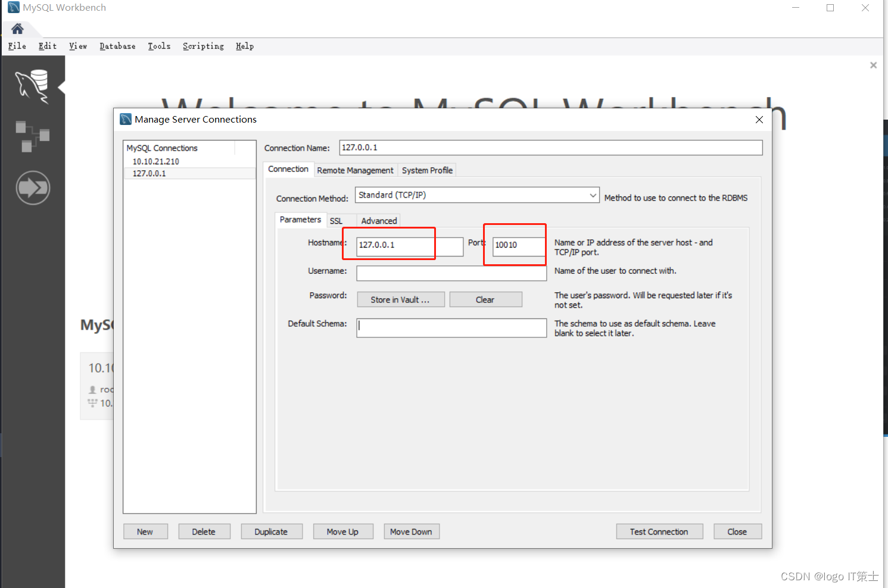Select the Advanced sub-tab

[379, 221]
